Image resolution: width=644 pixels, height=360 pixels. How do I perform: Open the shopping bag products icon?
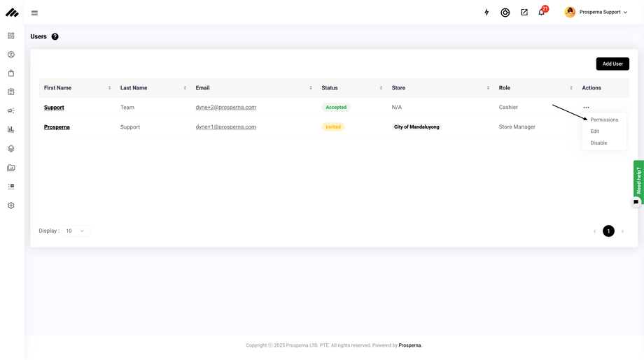coord(11,73)
